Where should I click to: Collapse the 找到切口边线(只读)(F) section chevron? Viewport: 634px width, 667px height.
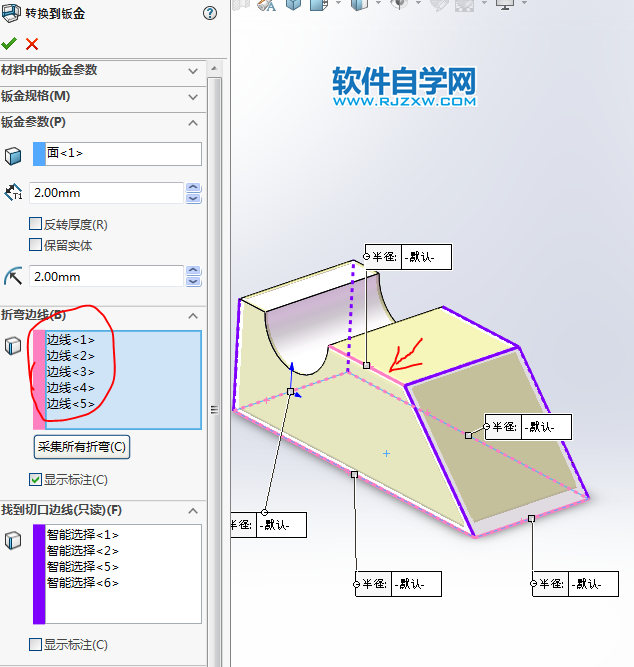pyautogui.click(x=193, y=510)
